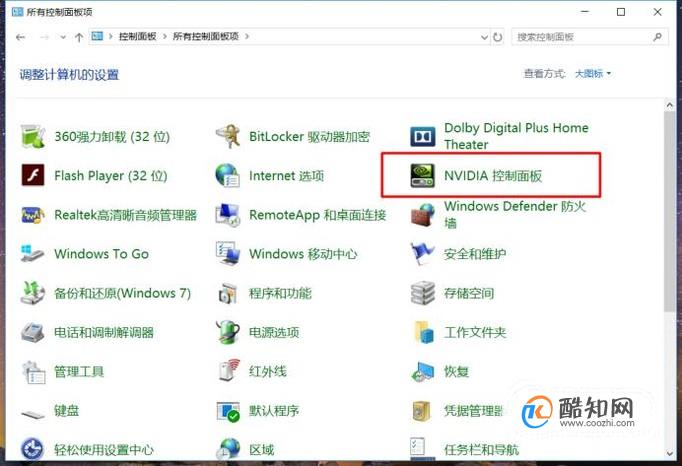Open 键盘 text link

67,411
